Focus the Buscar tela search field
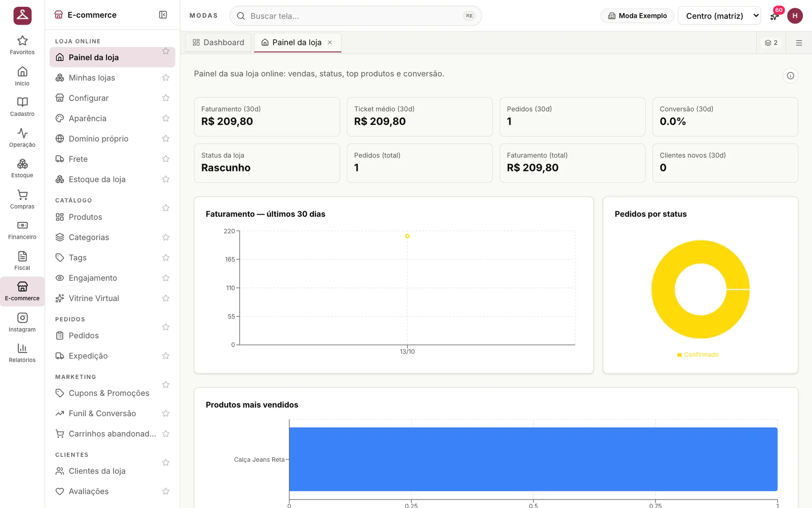Screen dimensions: 812x508 pos(356,16)
